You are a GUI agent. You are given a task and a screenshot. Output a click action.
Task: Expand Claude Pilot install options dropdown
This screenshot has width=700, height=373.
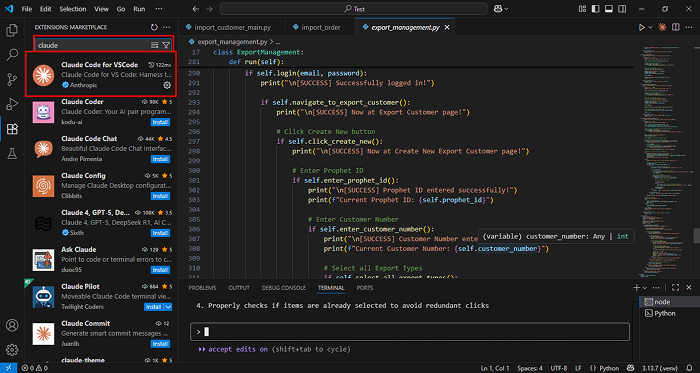click(168, 307)
